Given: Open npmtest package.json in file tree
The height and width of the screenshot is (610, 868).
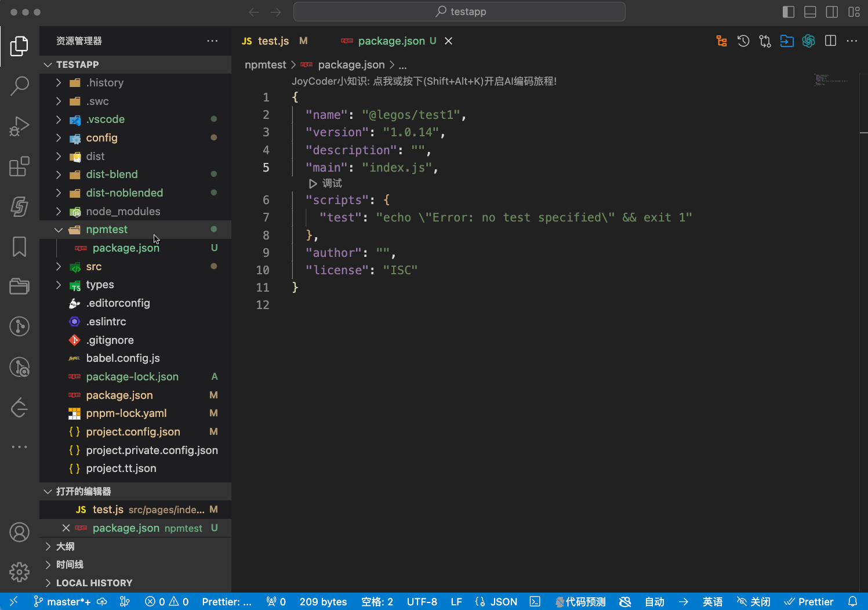Looking at the screenshot, I should click(135, 248).
